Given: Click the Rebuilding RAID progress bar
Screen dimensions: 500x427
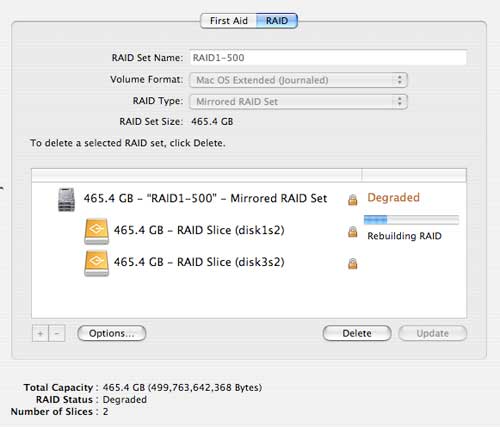Looking at the screenshot, I should [x=411, y=220].
